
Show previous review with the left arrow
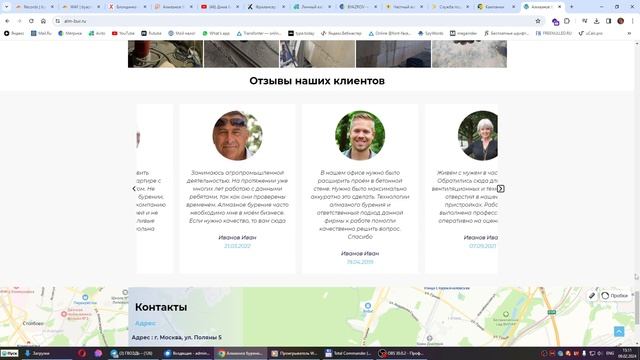point(134,189)
